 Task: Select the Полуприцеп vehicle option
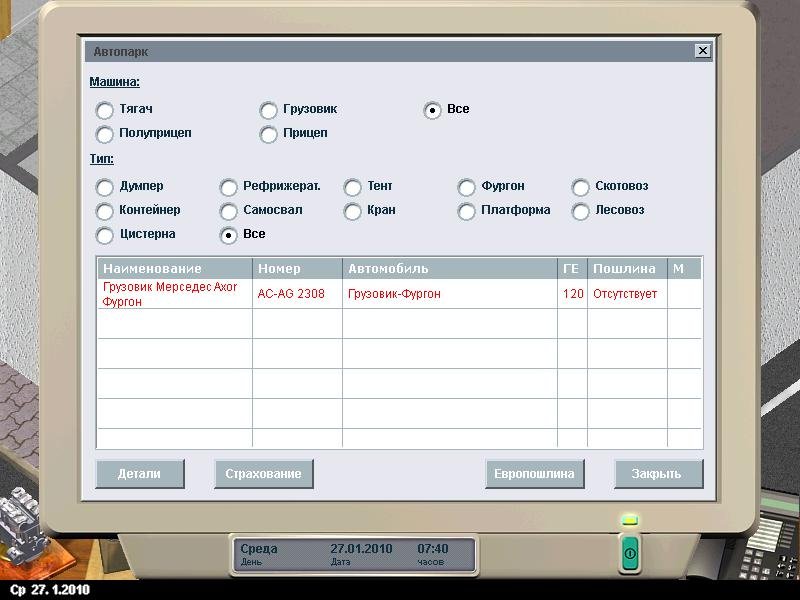pyautogui.click(x=105, y=134)
